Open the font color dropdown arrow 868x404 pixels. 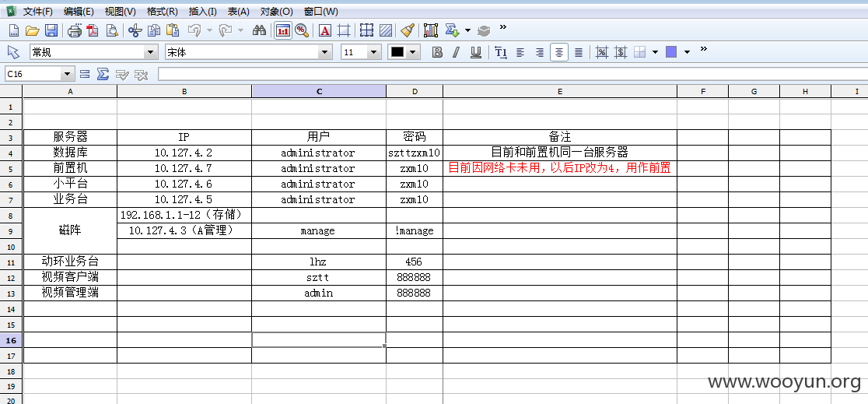[x=414, y=53]
